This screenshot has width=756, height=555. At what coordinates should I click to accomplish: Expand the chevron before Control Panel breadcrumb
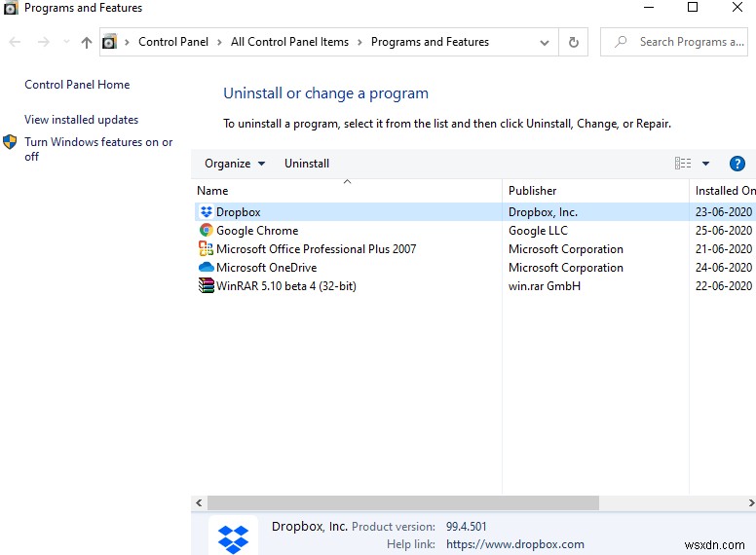(127, 43)
